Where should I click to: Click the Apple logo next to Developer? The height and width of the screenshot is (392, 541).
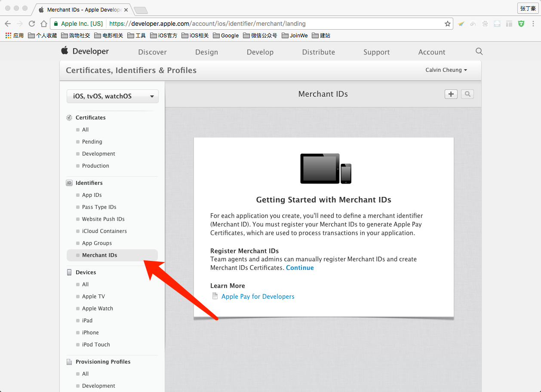pos(65,51)
